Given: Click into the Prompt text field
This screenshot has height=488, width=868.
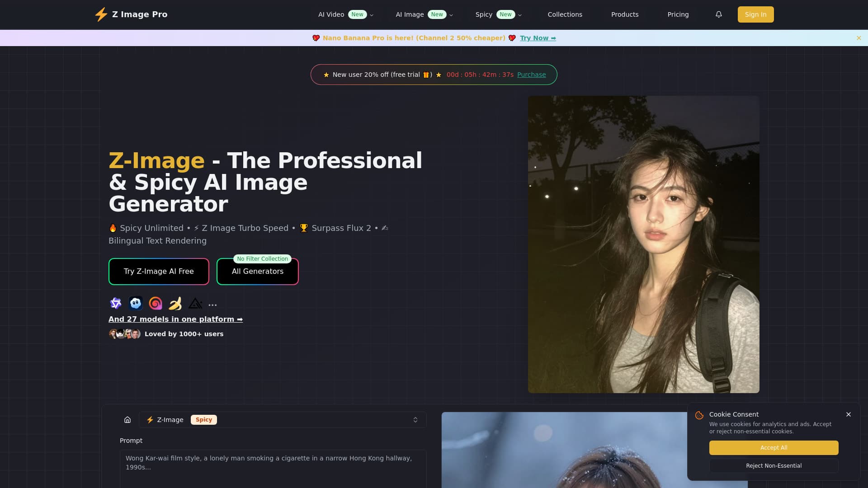Looking at the screenshot, I should (x=273, y=468).
